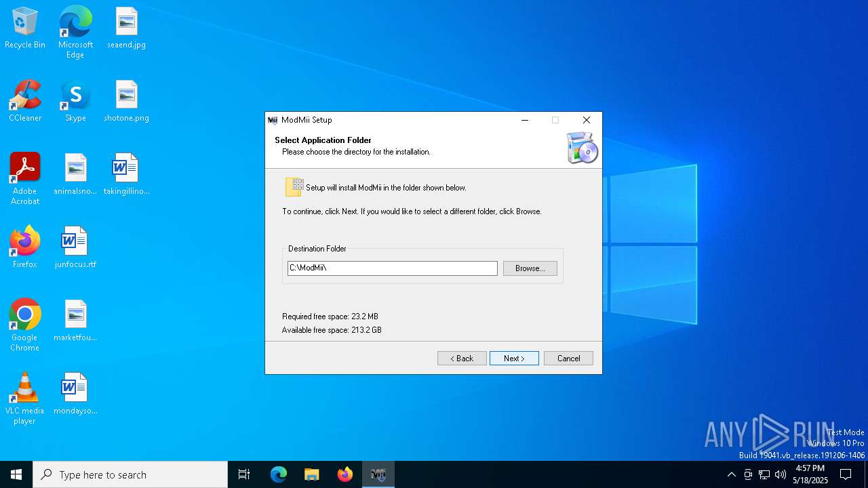Show hidden system tray icons
The height and width of the screenshot is (488, 868).
click(x=731, y=474)
